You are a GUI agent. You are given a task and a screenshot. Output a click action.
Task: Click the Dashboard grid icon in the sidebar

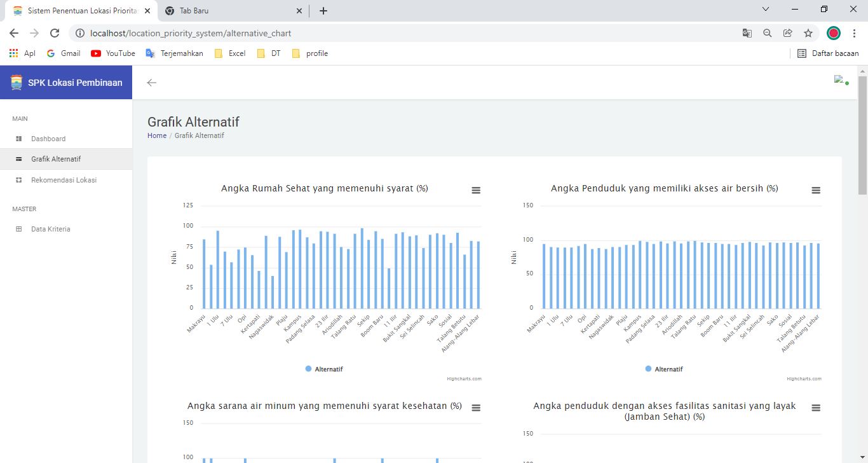(x=18, y=139)
